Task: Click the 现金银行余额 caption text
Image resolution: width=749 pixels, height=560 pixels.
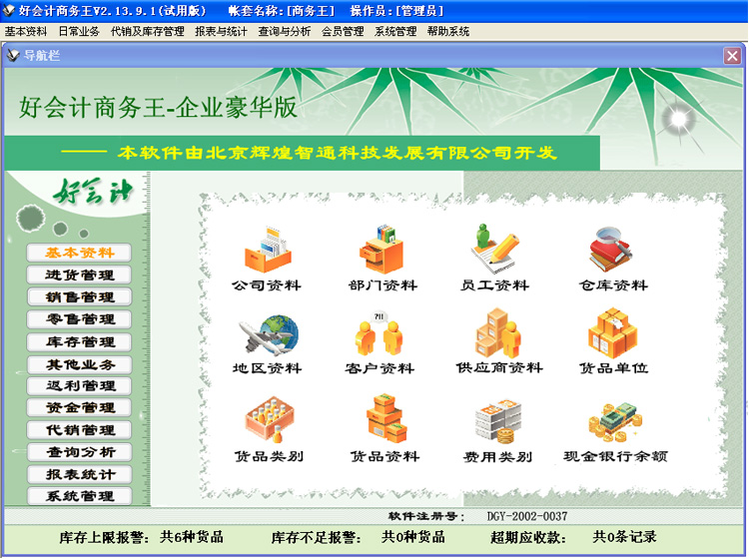Action: click(x=615, y=456)
